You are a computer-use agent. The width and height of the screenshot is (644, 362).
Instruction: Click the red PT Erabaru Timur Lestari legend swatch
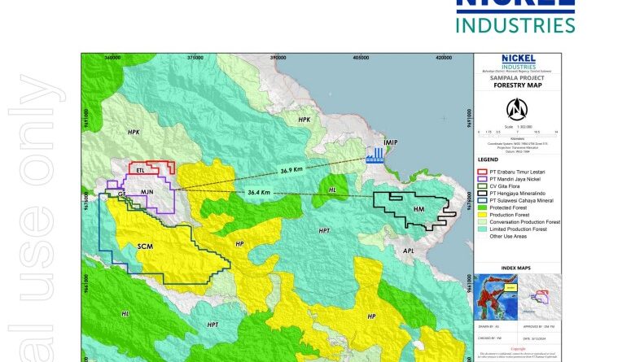point(482,172)
